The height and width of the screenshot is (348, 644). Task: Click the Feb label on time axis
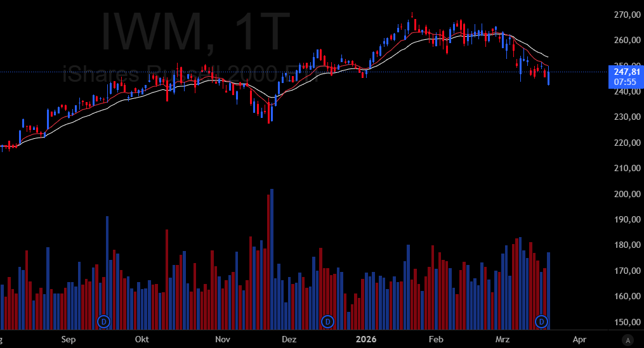tap(436, 340)
